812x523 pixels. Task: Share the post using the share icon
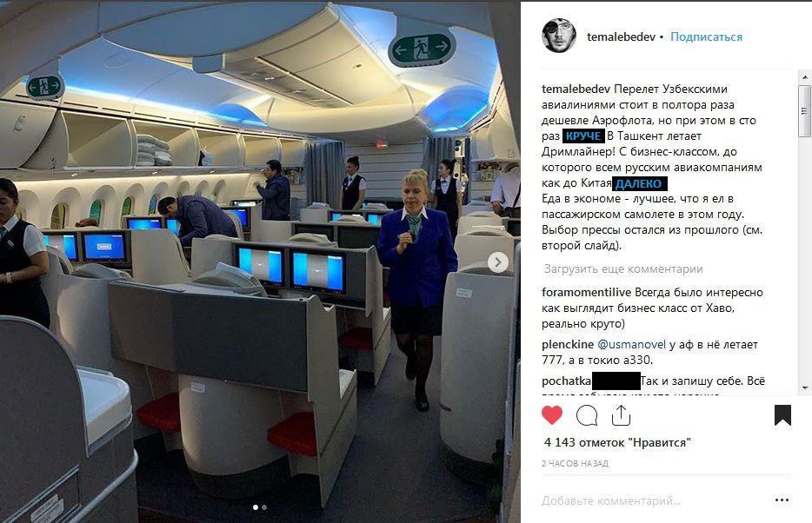point(621,415)
